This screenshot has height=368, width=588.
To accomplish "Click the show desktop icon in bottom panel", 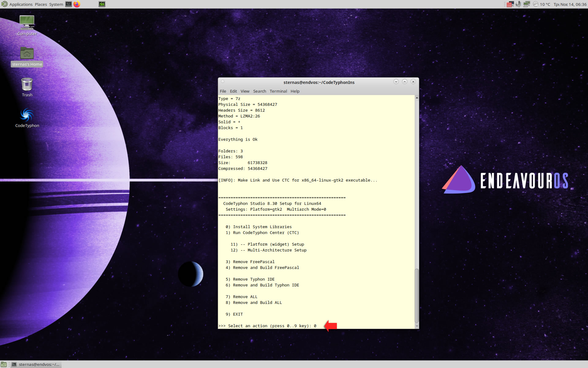I will click(x=4, y=364).
